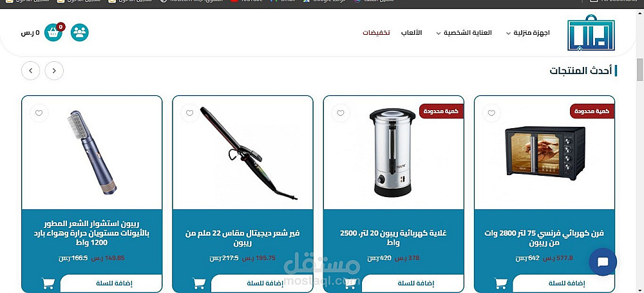The height and width of the screenshot is (293, 644).
Task: Open the chat bubble widget
Action: click(603, 262)
